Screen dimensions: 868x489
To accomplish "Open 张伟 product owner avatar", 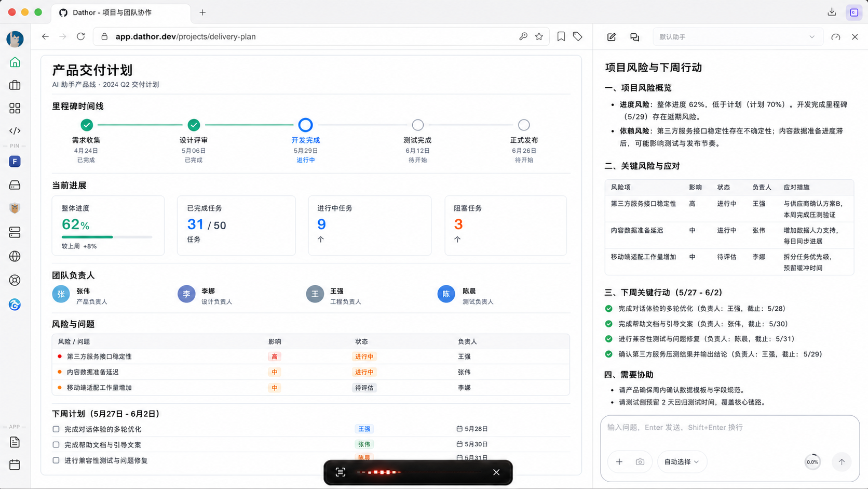I will pyautogui.click(x=61, y=294).
